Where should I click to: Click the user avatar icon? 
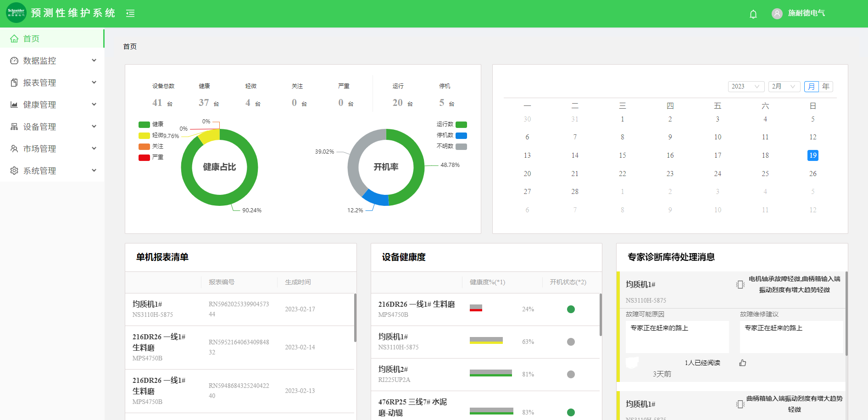pos(777,14)
